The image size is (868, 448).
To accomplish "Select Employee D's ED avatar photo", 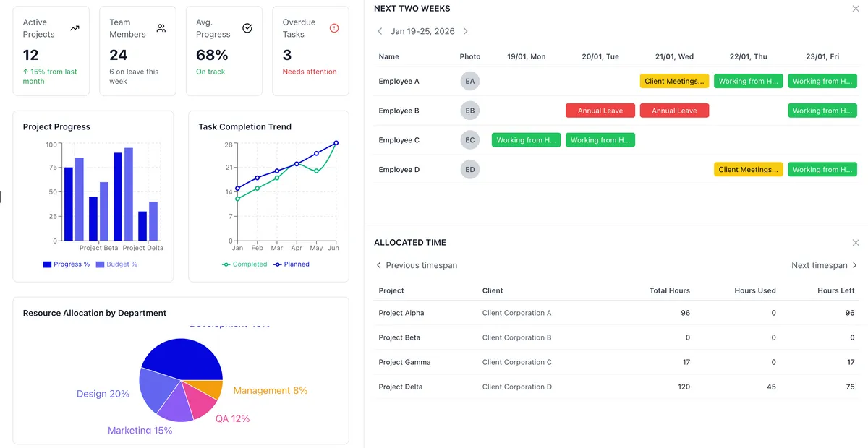I will [470, 170].
